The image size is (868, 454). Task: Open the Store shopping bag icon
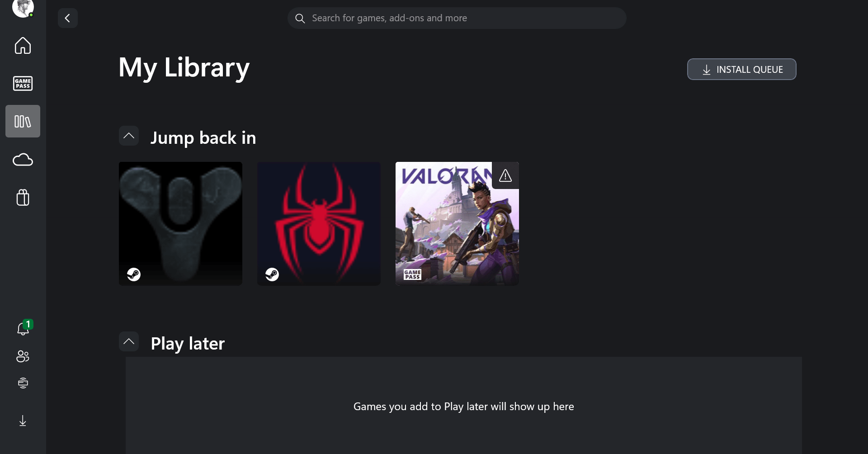tap(23, 197)
